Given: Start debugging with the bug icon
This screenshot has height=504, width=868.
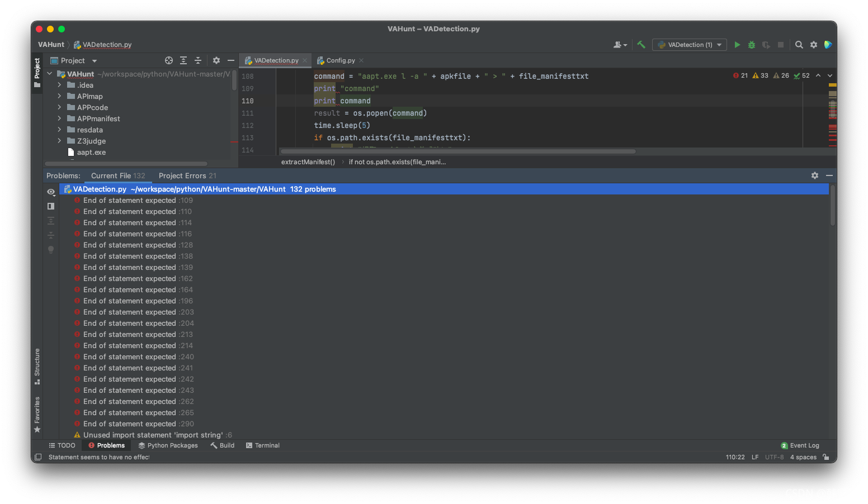Looking at the screenshot, I should coord(751,44).
